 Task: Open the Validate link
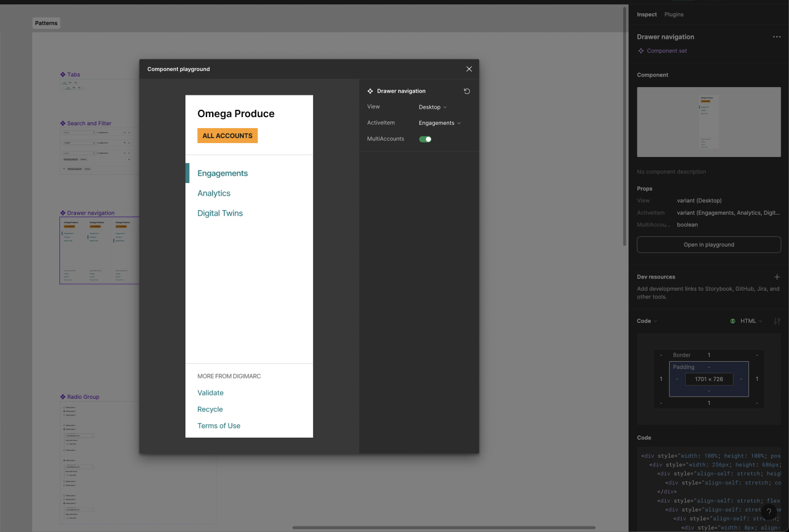coord(210,393)
